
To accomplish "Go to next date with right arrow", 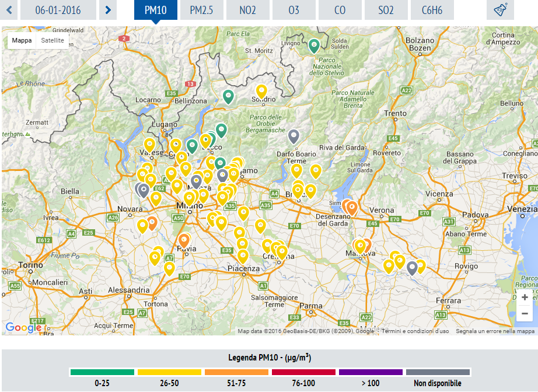I will (x=108, y=10).
